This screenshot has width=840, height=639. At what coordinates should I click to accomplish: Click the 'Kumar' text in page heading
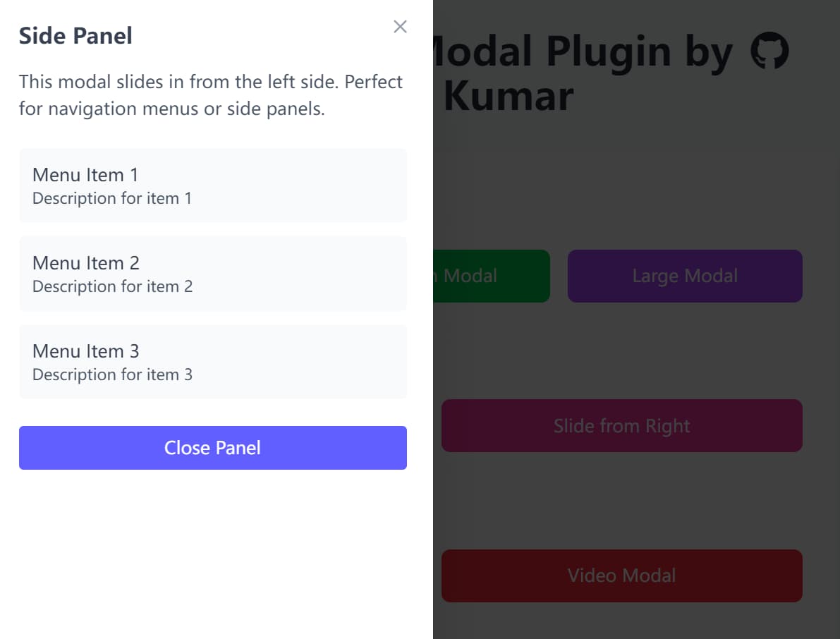click(509, 97)
